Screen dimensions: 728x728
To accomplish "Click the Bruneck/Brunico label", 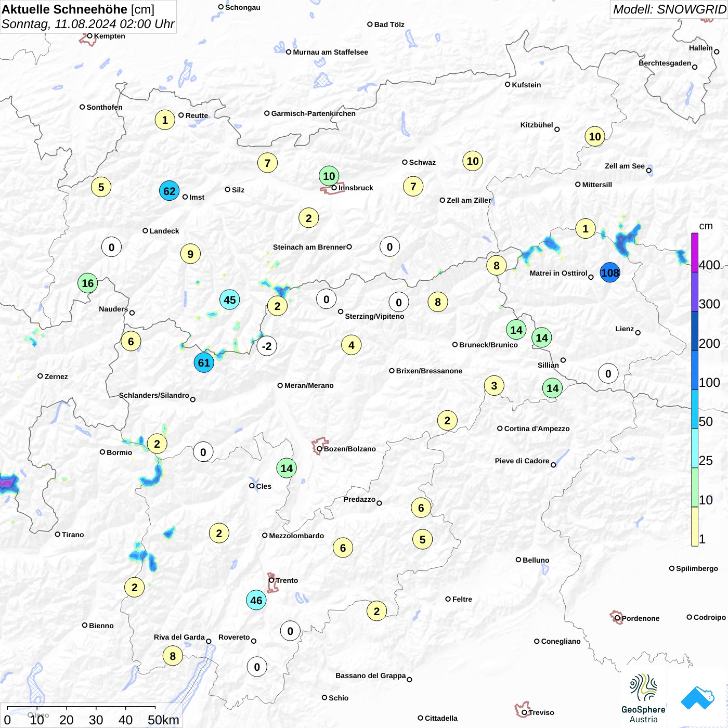I will (x=488, y=345).
